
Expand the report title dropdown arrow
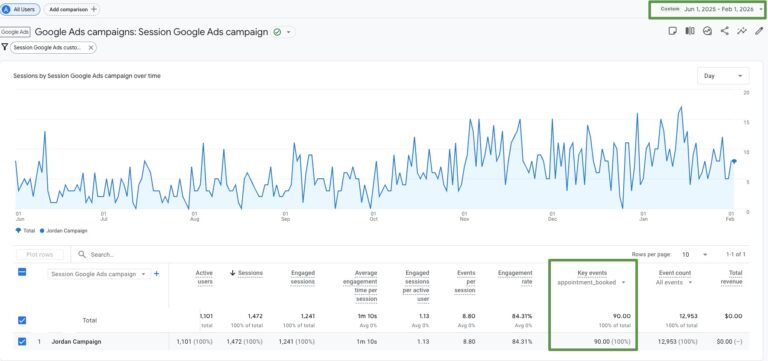pyautogui.click(x=288, y=32)
